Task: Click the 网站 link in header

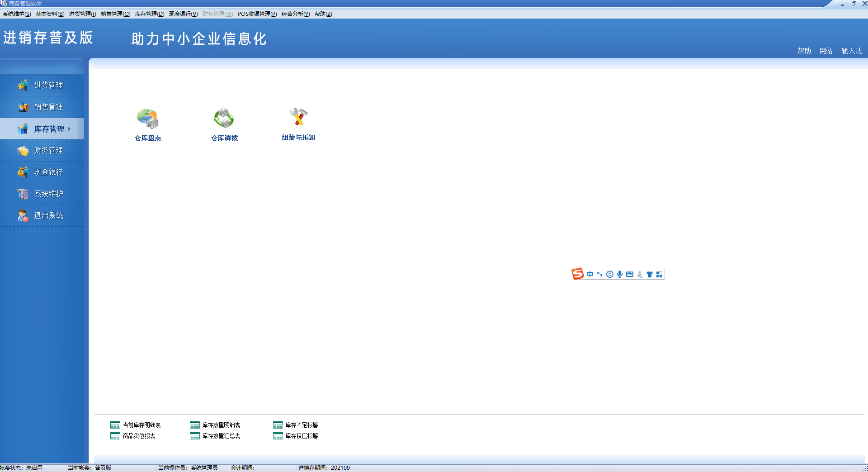Action: click(x=826, y=51)
